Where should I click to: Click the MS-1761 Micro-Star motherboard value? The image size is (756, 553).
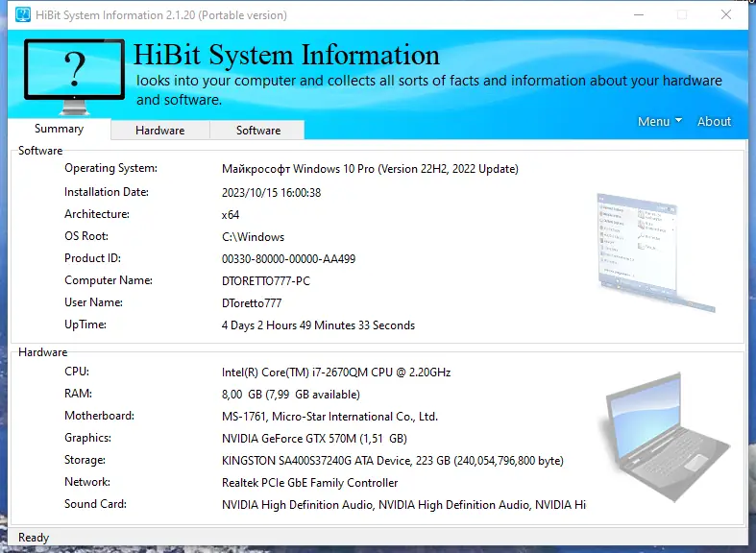[329, 417]
